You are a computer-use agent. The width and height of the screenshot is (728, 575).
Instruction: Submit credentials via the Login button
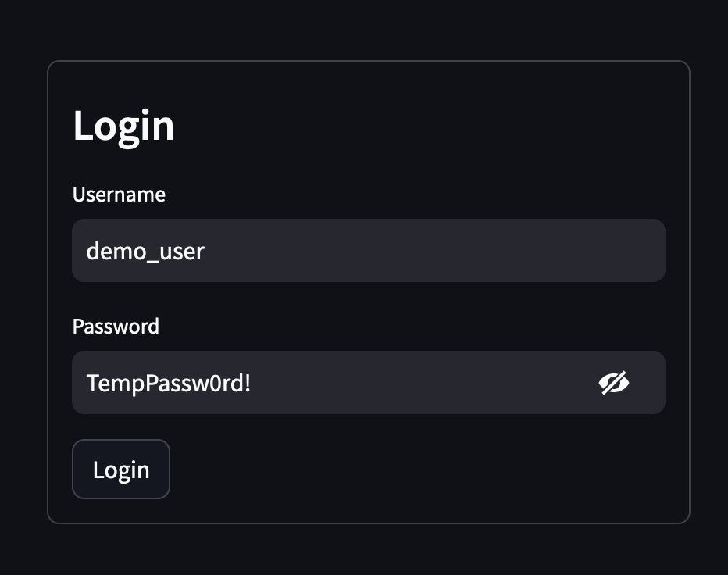coord(121,469)
